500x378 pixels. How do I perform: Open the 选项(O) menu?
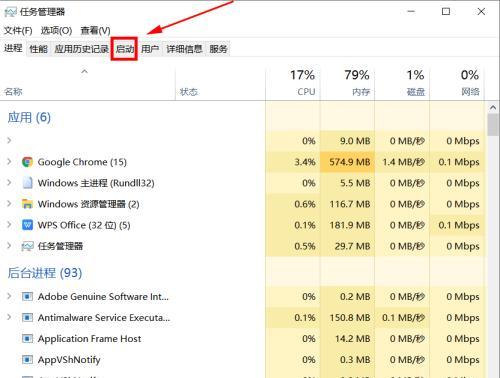(56, 31)
